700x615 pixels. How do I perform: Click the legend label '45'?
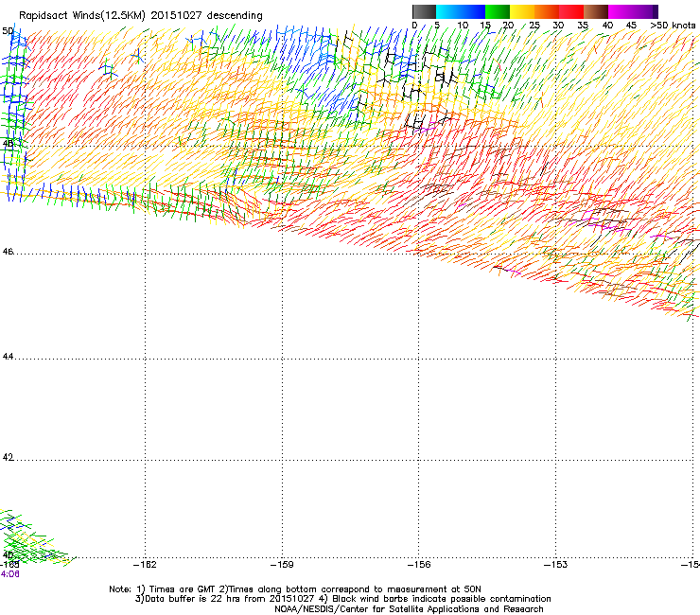click(x=631, y=25)
